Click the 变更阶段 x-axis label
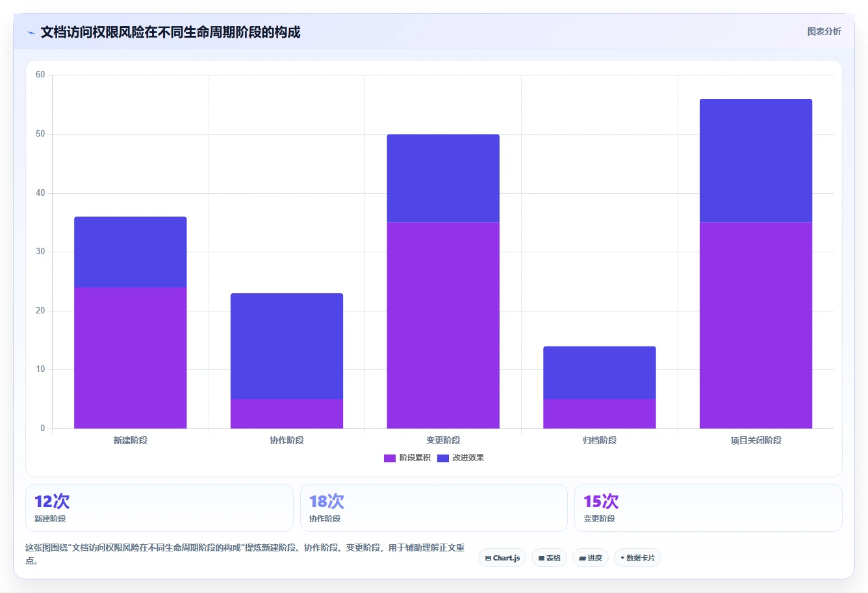The height and width of the screenshot is (593, 868). coord(443,440)
